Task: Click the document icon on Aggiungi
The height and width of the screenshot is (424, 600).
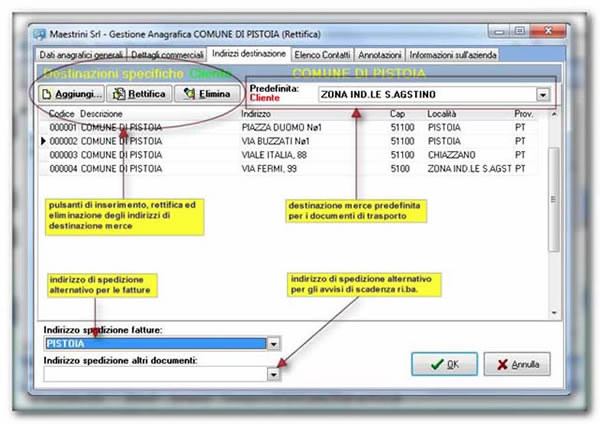Action: point(47,94)
